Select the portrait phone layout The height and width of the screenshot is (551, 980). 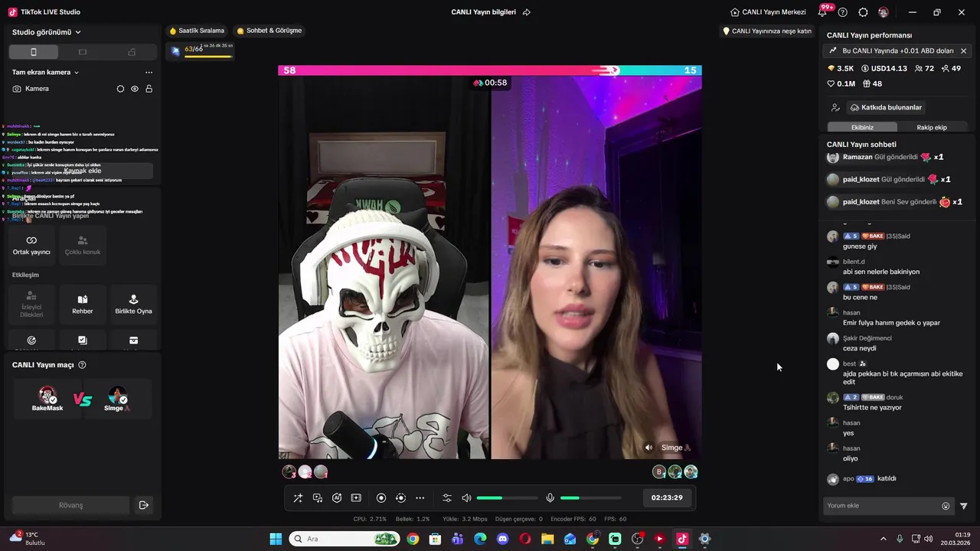click(x=33, y=52)
